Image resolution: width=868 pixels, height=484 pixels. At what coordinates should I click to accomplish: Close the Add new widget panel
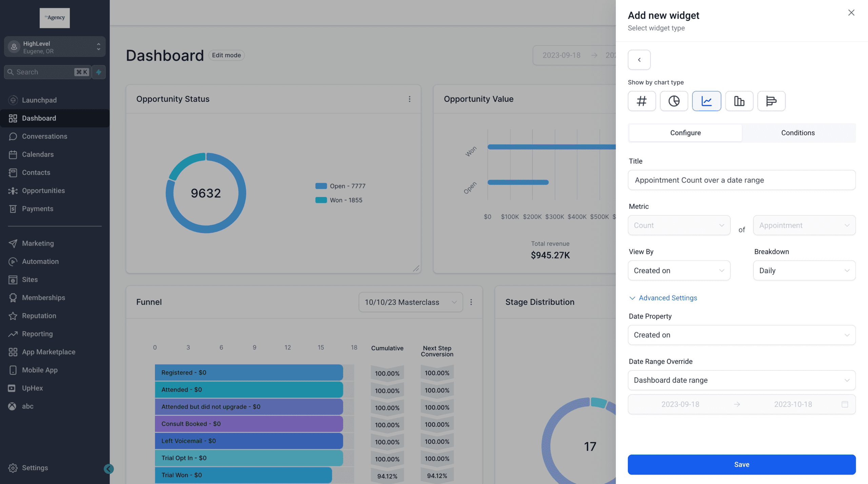click(x=851, y=13)
